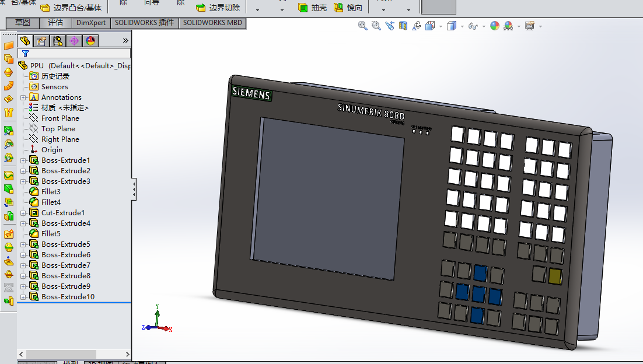Click the Boundary Cut (边界切除) tool
Image resolution: width=643 pixels, height=364 pixels.
pos(218,8)
